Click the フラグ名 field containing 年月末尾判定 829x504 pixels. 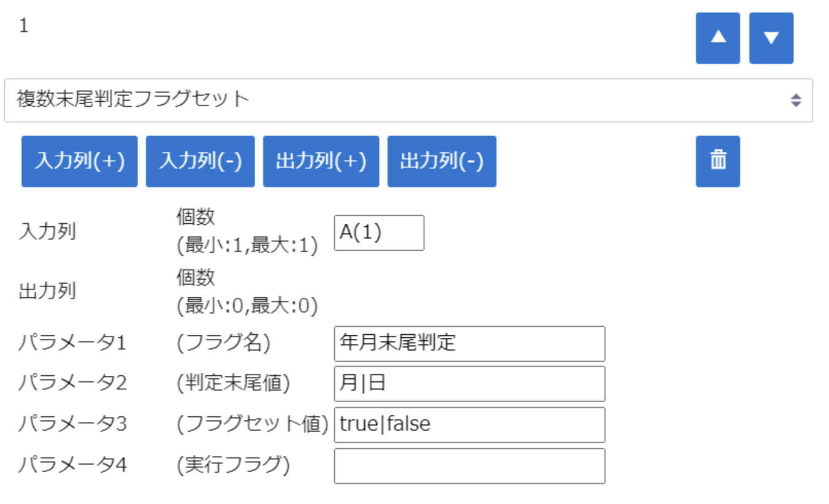pyautogui.click(x=469, y=343)
